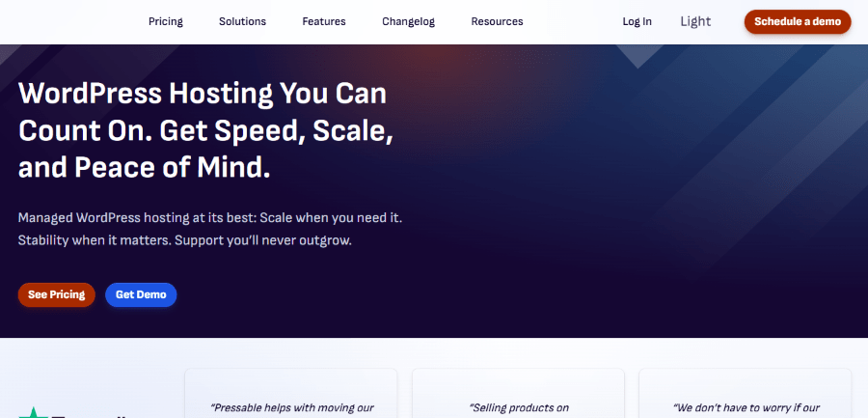Click the "Count On. Get Speed, Scale," heading line

point(205,130)
